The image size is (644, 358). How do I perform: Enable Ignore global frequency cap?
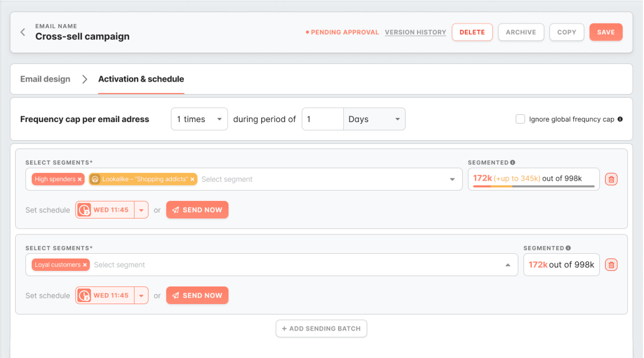click(x=520, y=119)
